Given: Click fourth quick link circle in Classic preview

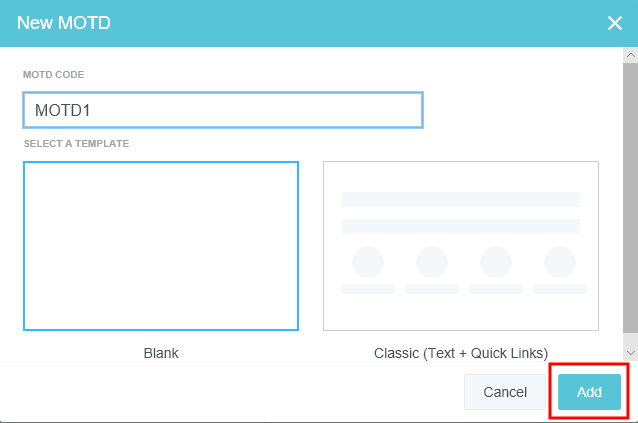Looking at the screenshot, I should point(559,262).
